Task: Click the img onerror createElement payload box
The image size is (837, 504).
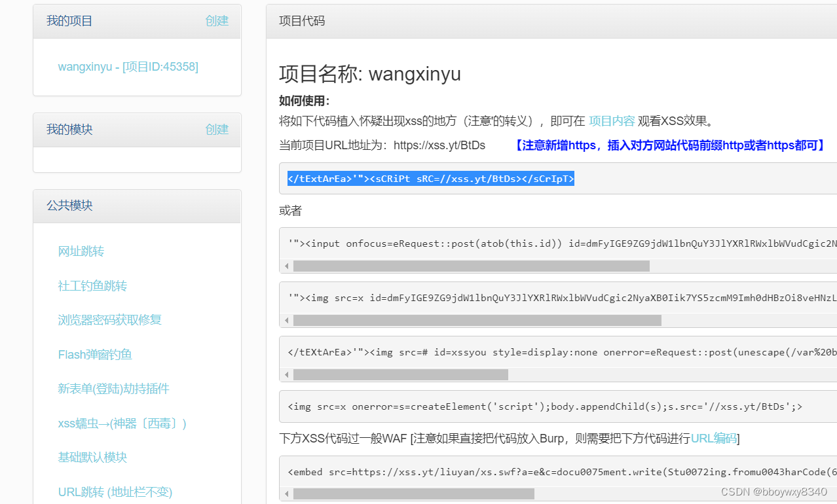Action: pos(558,406)
